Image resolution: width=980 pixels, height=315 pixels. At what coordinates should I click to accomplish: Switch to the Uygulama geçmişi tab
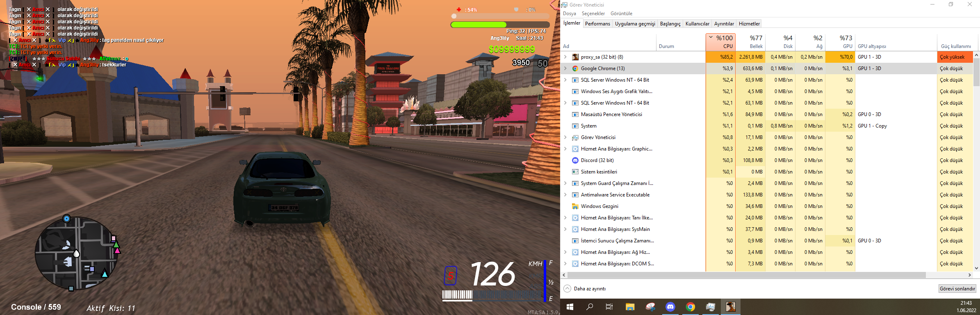coord(635,24)
